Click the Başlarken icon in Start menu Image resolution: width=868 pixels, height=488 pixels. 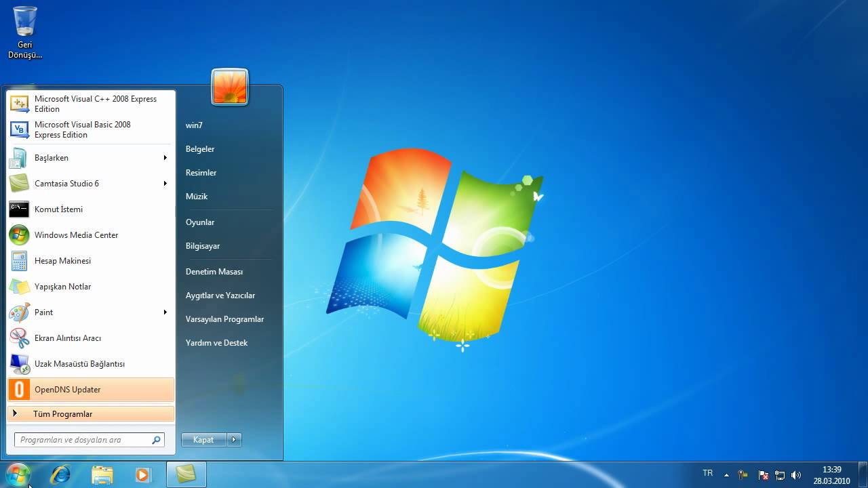[19, 158]
